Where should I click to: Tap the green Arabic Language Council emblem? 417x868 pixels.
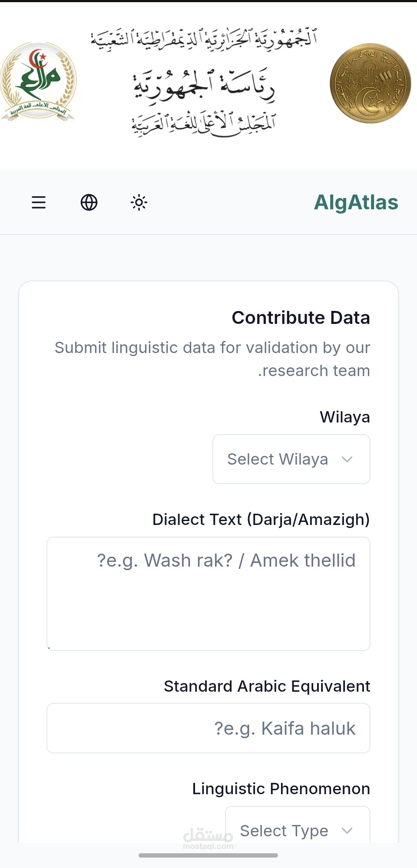[x=38, y=82]
